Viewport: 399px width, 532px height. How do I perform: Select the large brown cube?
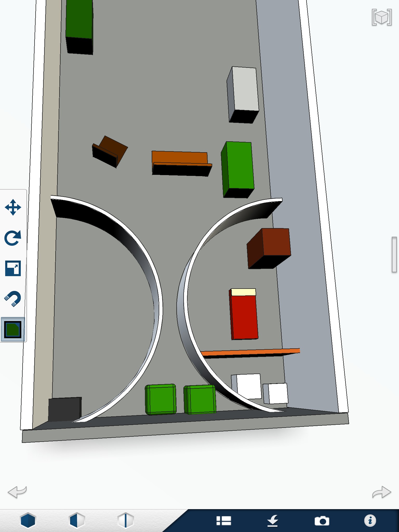269,248
